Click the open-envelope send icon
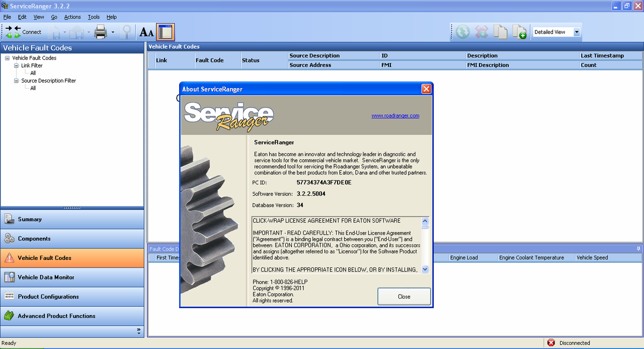The height and width of the screenshot is (349, 644). click(x=77, y=32)
